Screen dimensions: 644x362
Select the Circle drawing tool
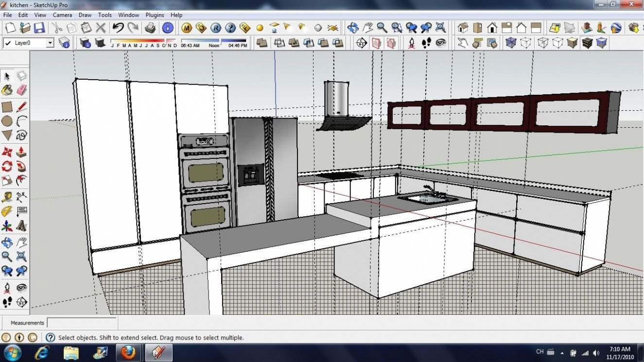pos(7,121)
